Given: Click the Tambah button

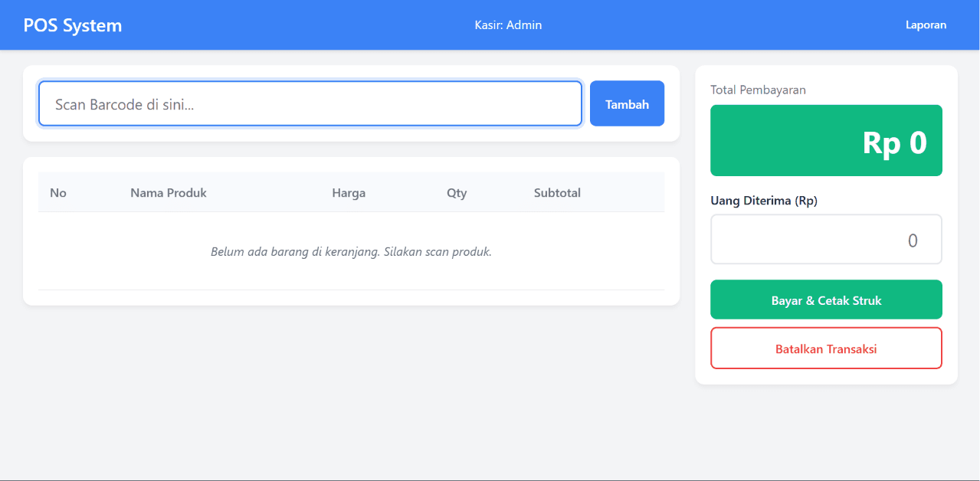Looking at the screenshot, I should pyautogui.click(x=627, y=103).
